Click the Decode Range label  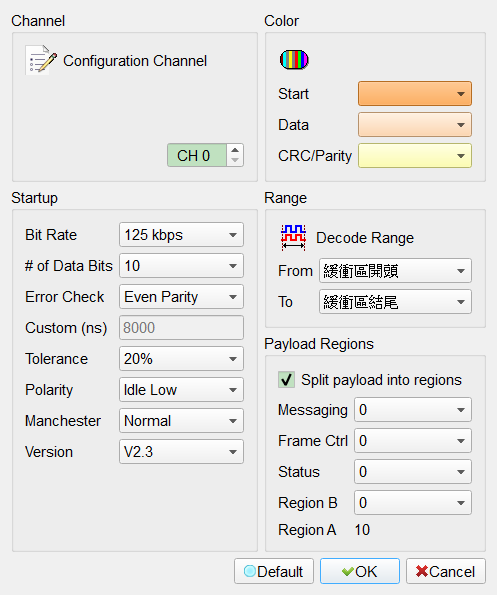tap(365, 238)
